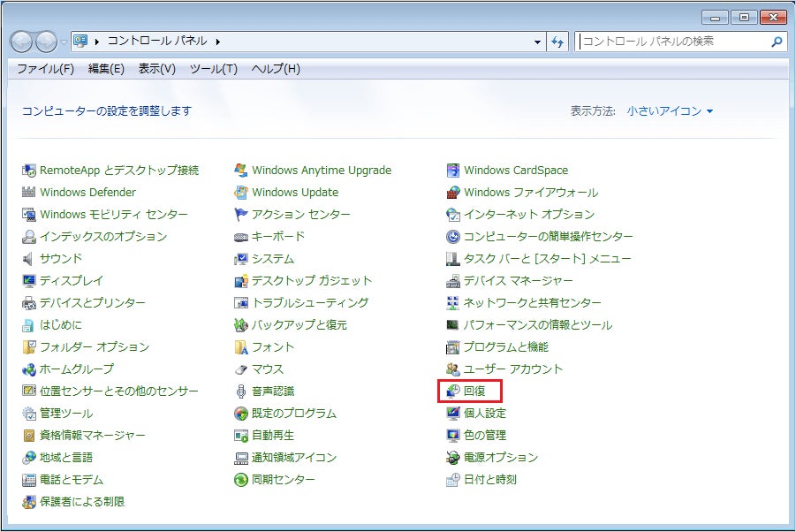Open the ユーザー アカウント link
This screenshot has width=796, height=532.
coord(513,369)
